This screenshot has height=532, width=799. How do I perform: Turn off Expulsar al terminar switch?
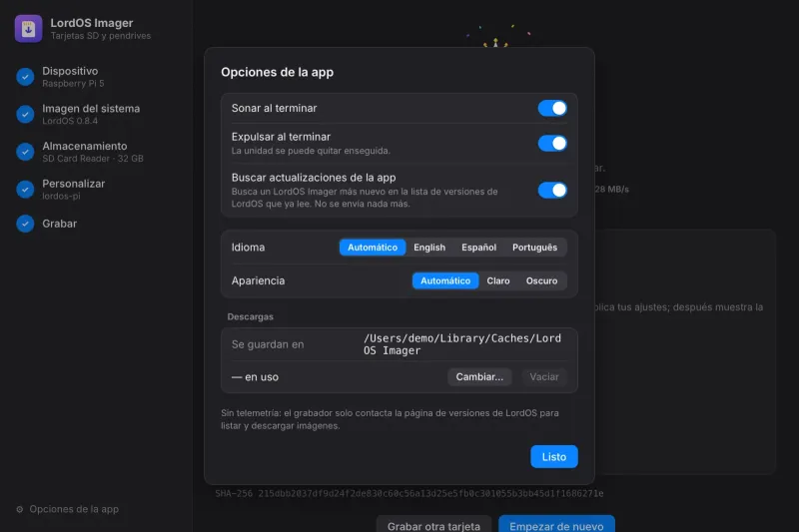[x=552, y=143]
